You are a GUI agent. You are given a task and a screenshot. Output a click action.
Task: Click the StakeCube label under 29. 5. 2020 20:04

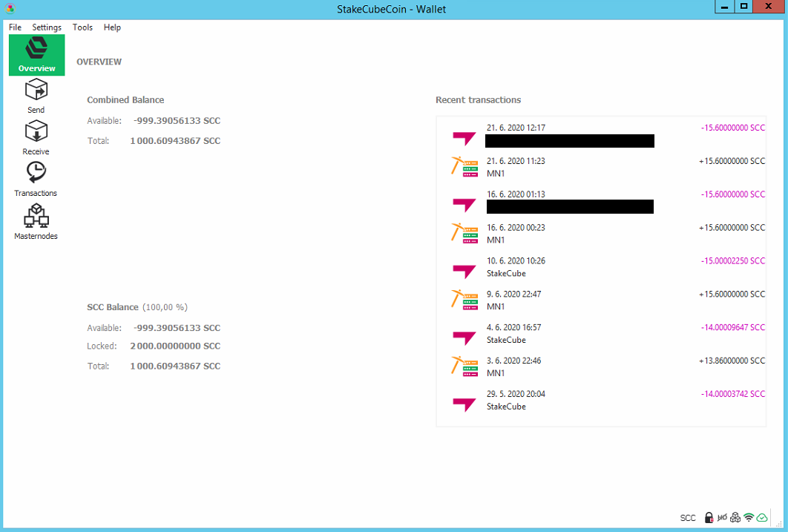click(506, 407)
